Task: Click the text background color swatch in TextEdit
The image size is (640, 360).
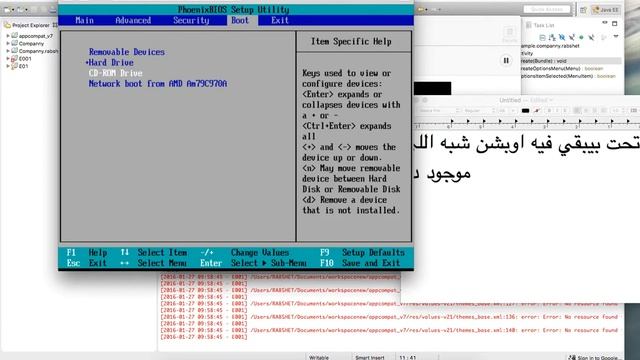Action: pos(537,111)
